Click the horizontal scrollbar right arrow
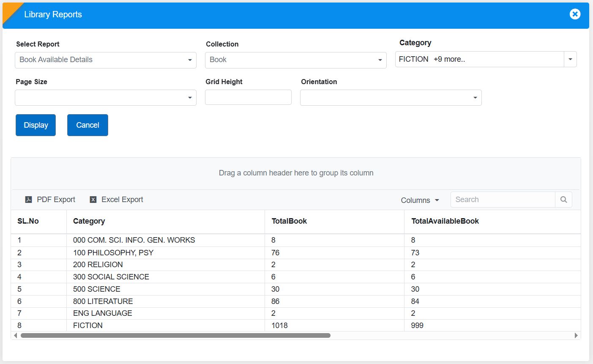This screenshot has height=364, width=593. [576, 336]
